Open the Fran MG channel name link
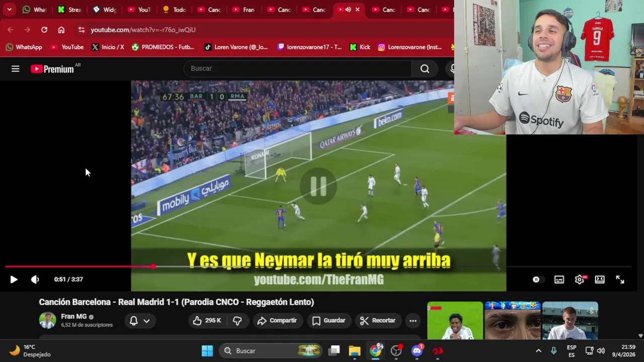Screen dimensions: 644x362 (x=74, y=317)
